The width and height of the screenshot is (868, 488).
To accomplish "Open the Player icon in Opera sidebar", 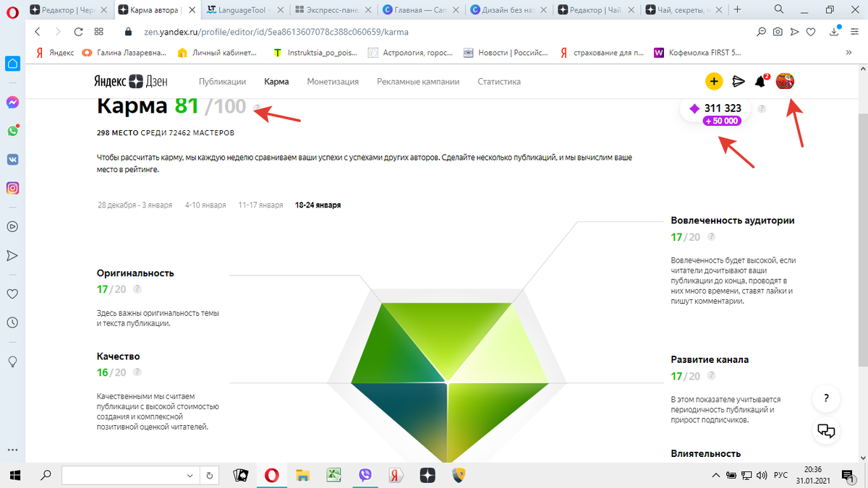I will tap(12, 226).
